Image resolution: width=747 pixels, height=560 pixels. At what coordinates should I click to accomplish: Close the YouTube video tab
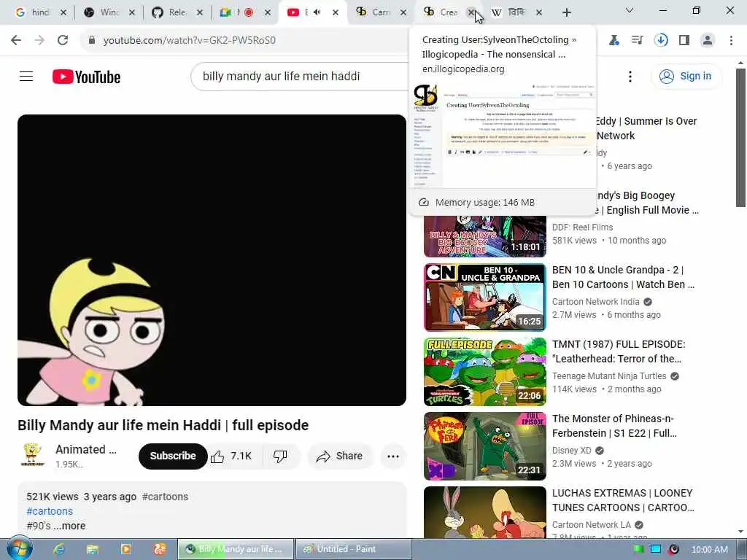[336, 13]
